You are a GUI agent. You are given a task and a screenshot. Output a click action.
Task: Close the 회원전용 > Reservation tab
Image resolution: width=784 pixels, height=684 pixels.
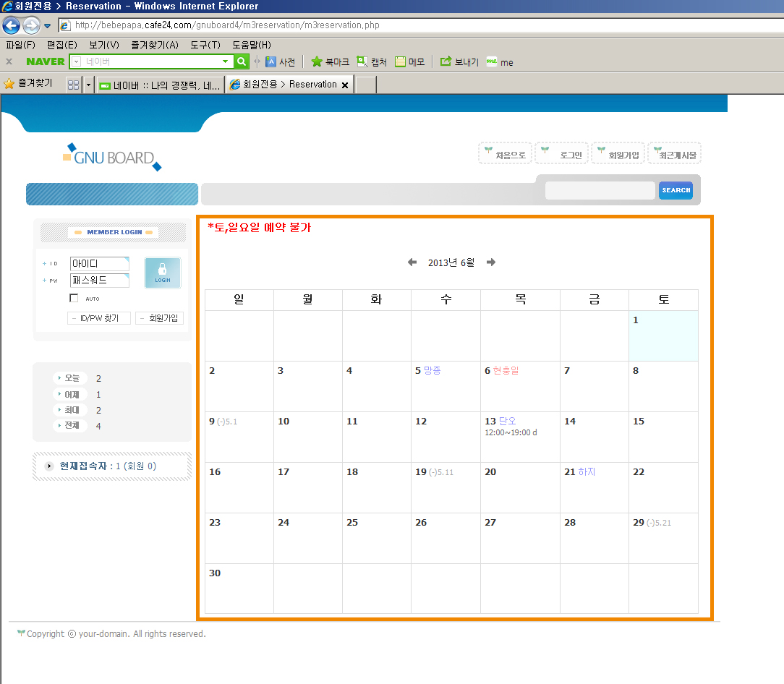[344, 85]
